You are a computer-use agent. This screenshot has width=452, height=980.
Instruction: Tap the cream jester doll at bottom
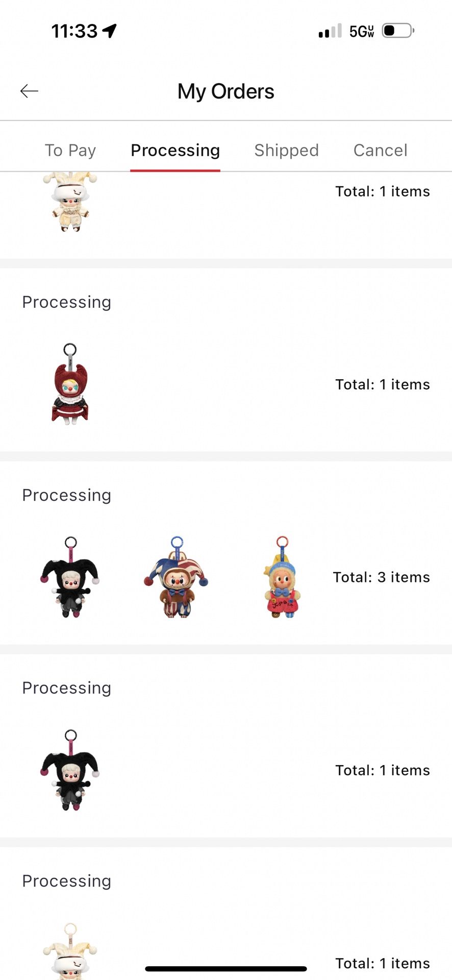point(70,952)
